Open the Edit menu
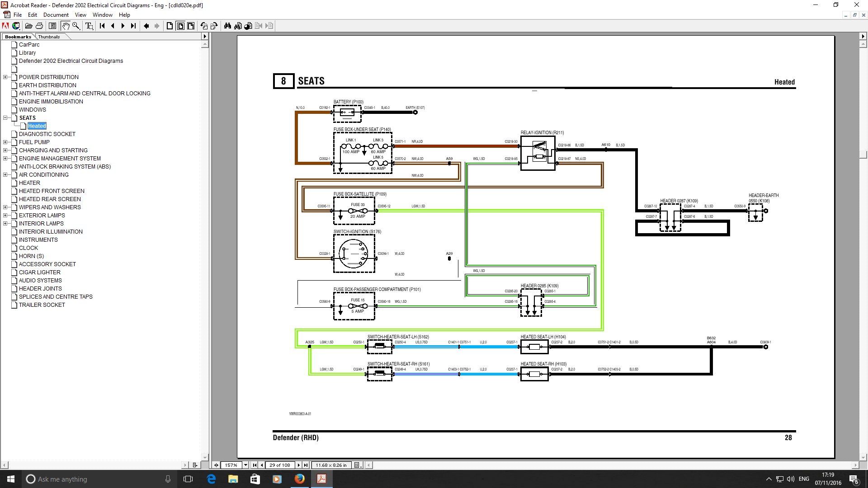The height and width of the screenshot is (488, 868). [33, 15]
